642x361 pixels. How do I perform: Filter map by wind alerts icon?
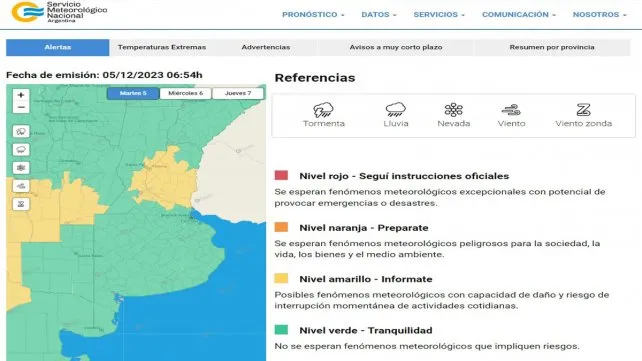click(21, 186)
